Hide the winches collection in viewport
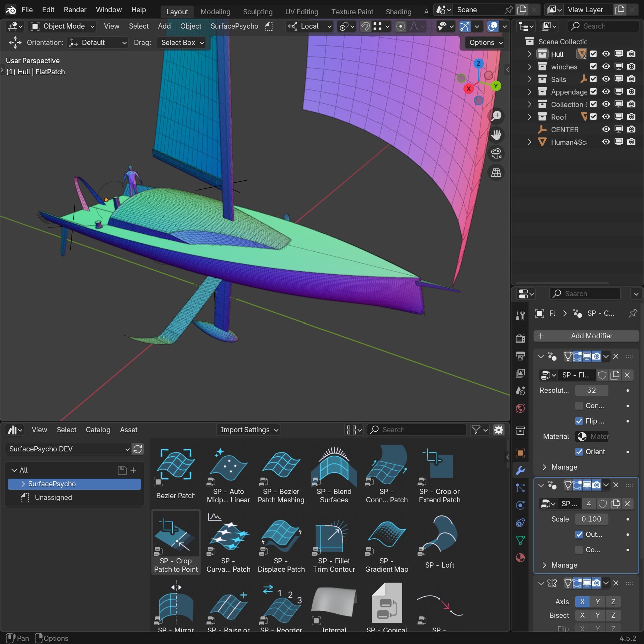644x644 pixels. 606,67
